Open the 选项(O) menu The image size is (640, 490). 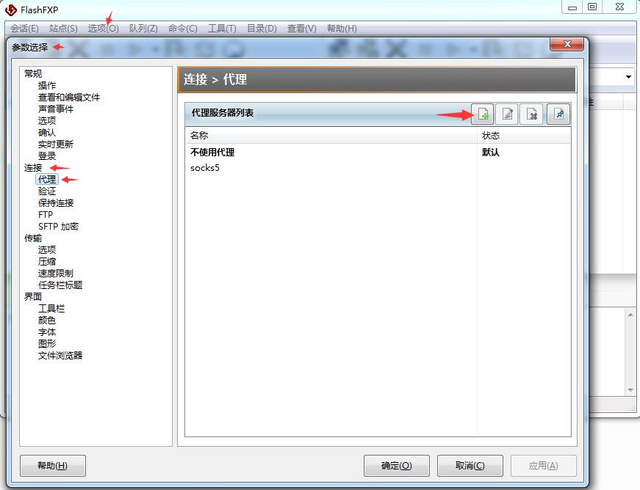tap(103, 29)
